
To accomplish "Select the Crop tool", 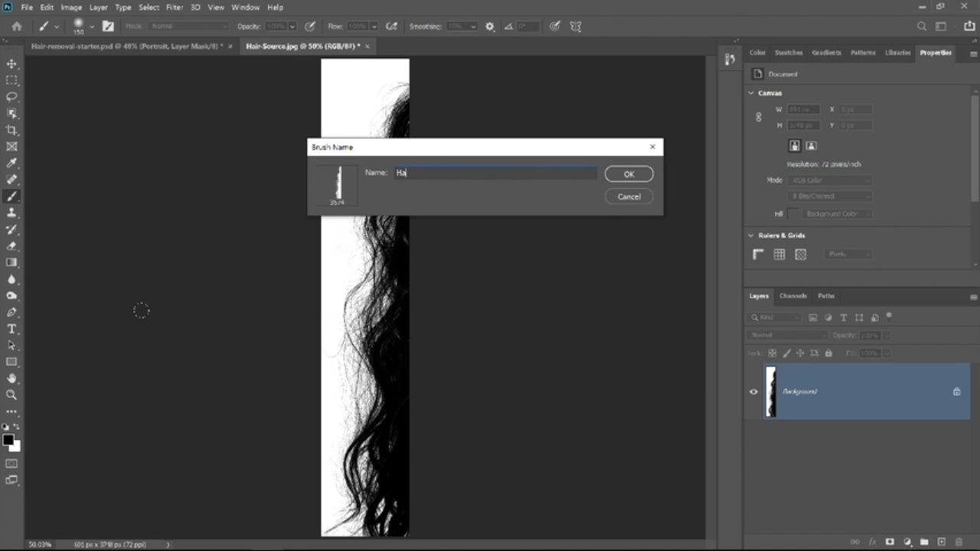I will click(11, 130).
